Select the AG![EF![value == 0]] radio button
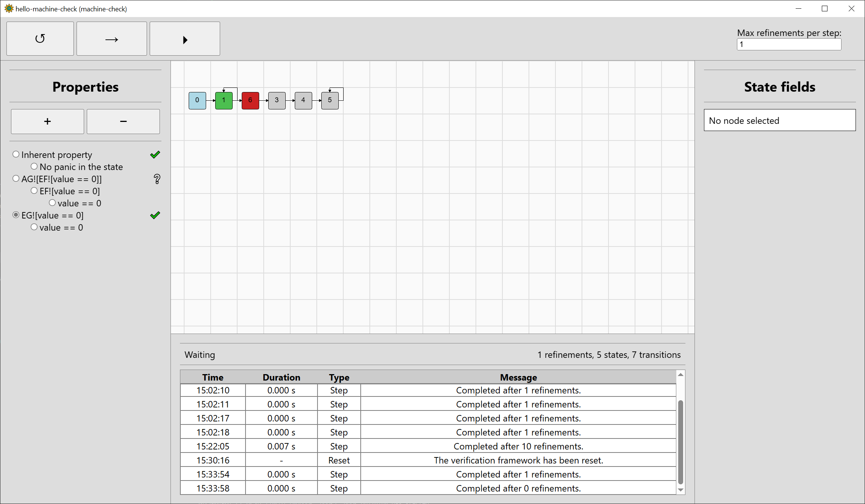 point(16,179)
